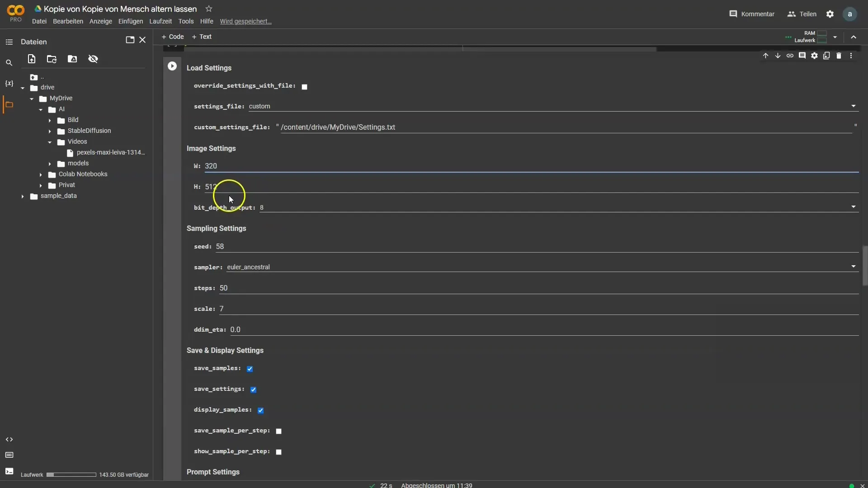Image resolution: width=868 pixels, height=488 pixels.
Task: Copy link to cell
Action: click(790, 56)
